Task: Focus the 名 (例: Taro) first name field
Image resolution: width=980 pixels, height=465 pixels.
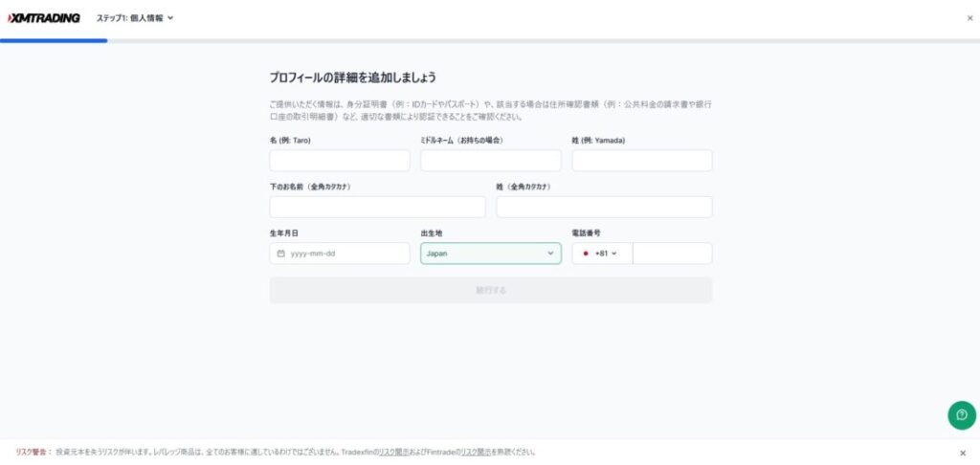Action: click(339, 161)
